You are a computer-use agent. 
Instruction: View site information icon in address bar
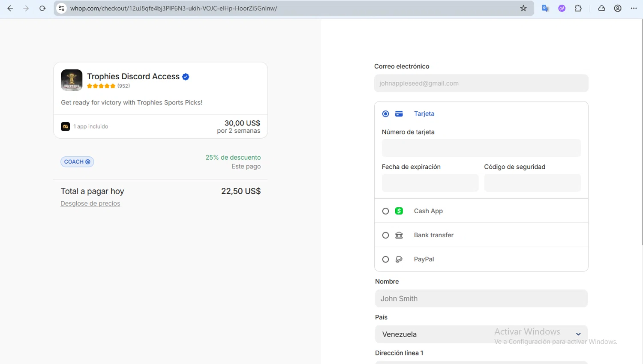click(x=62, y=8)
